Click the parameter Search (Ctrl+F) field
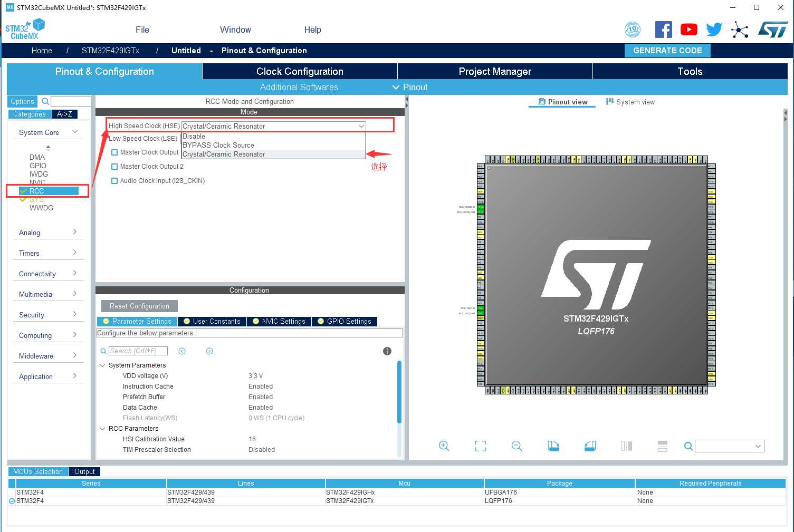The height and width of the screenshot is (532, 794). [x=138, y=351]
